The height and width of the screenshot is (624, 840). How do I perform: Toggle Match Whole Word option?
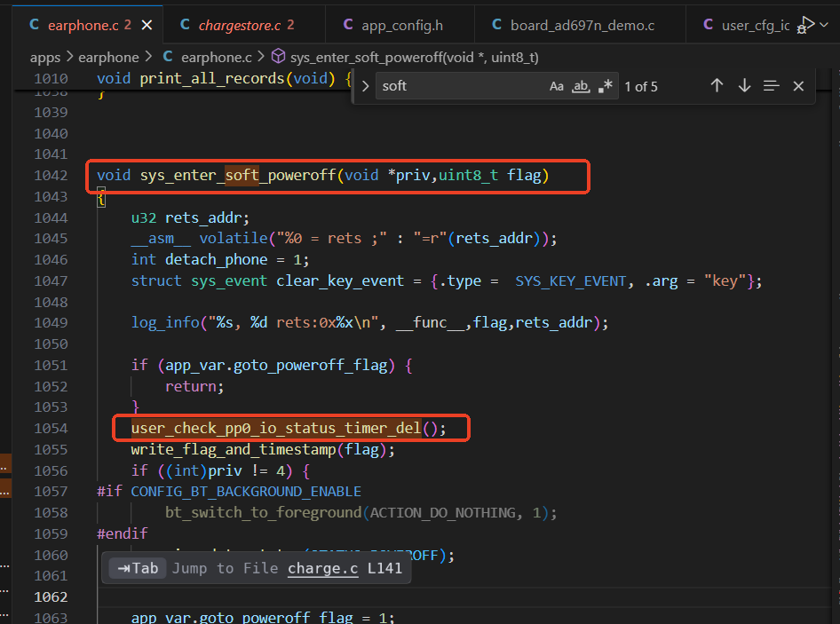point(581,86)
